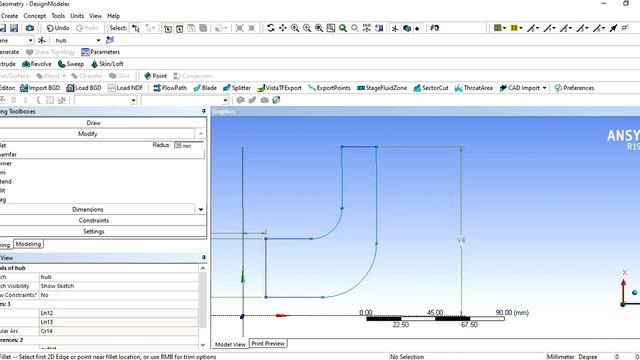This screenshot has height=360, width=640.
Task: Click the ExportPoints tool
Action: coord(329,88)
